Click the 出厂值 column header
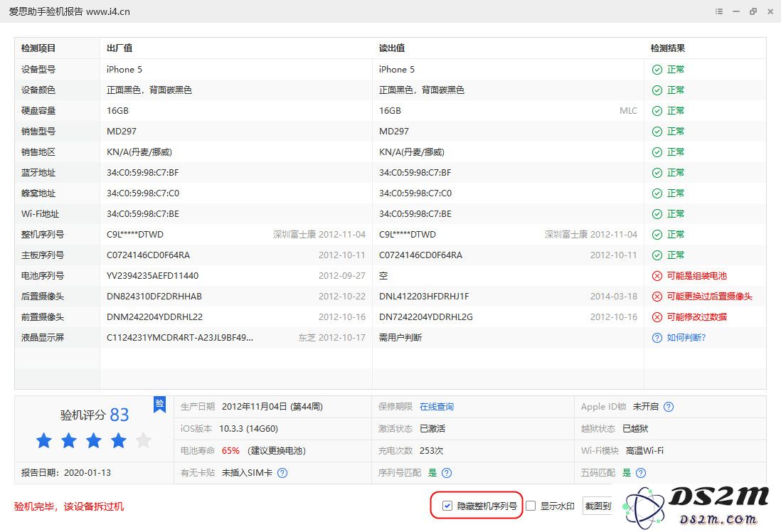The image size is (781, 532). [x=119, y=48]
